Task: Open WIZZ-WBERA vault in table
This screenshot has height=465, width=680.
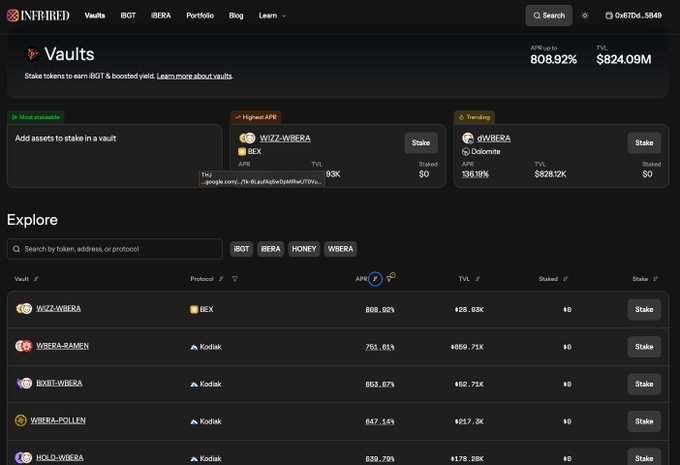Action: click(59, 308)
